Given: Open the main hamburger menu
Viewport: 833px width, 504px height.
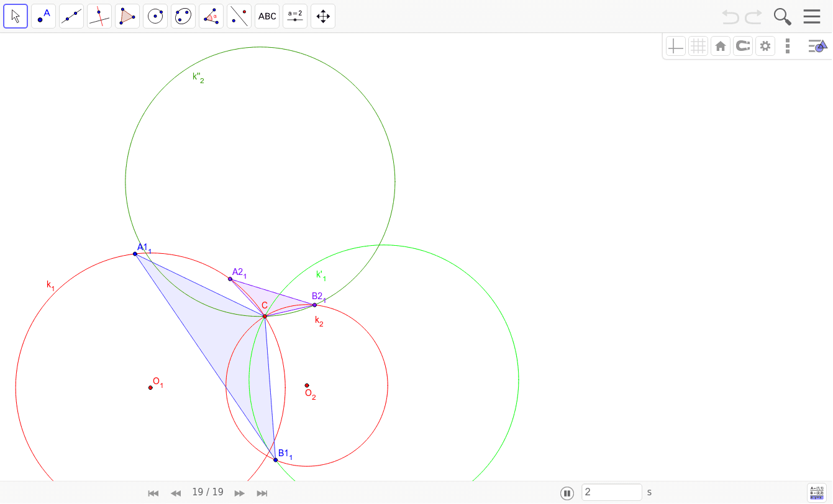Looking at the screenshot, I should click(x=812, y=17).
